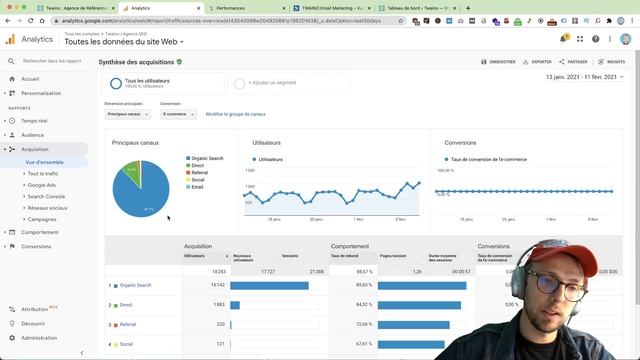This screenshot has height=360, width=640.
Task: Open a new browser tab
Action: pos(468,8)
